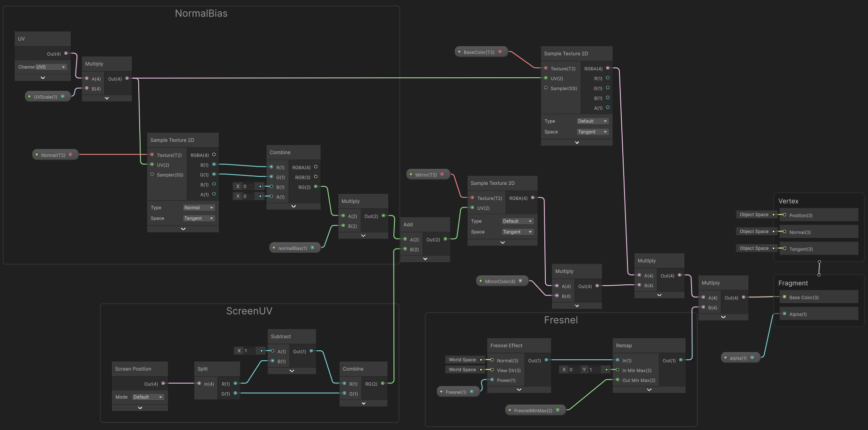
Task: Select the MirrorColor(4) property pill
Action: (501, 281)
